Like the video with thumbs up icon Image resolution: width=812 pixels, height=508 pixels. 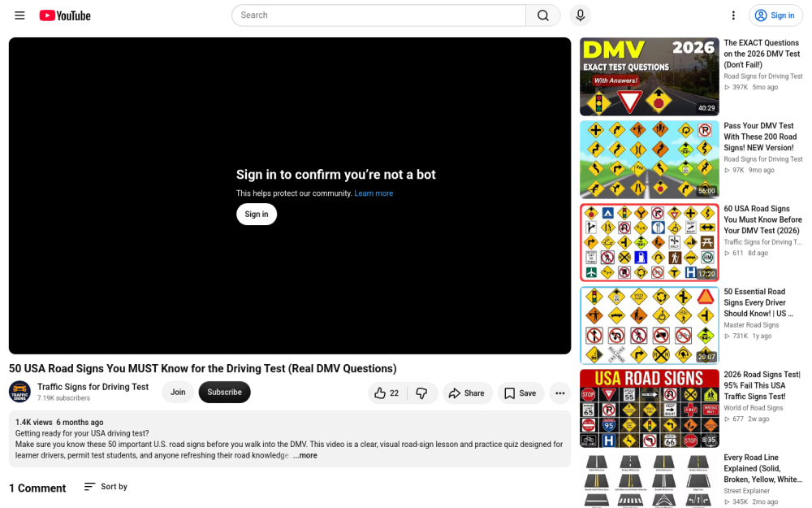click(387, 393)
